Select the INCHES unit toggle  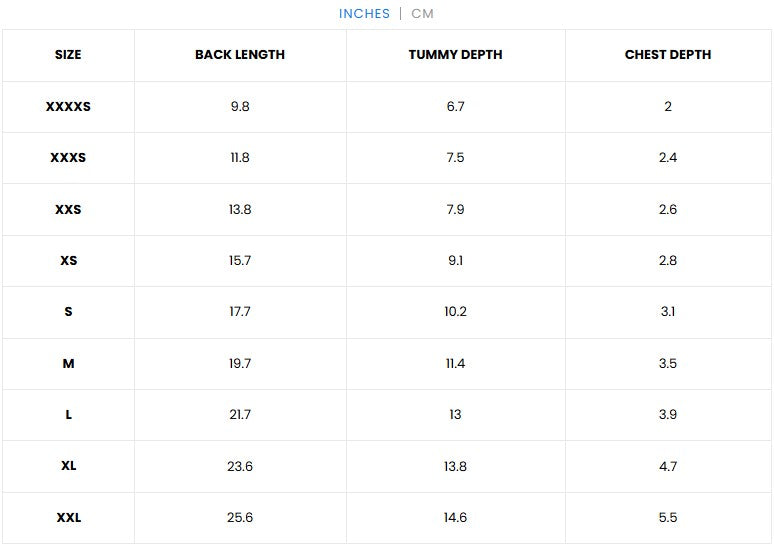pyautogui.click(x=364, y=14)
